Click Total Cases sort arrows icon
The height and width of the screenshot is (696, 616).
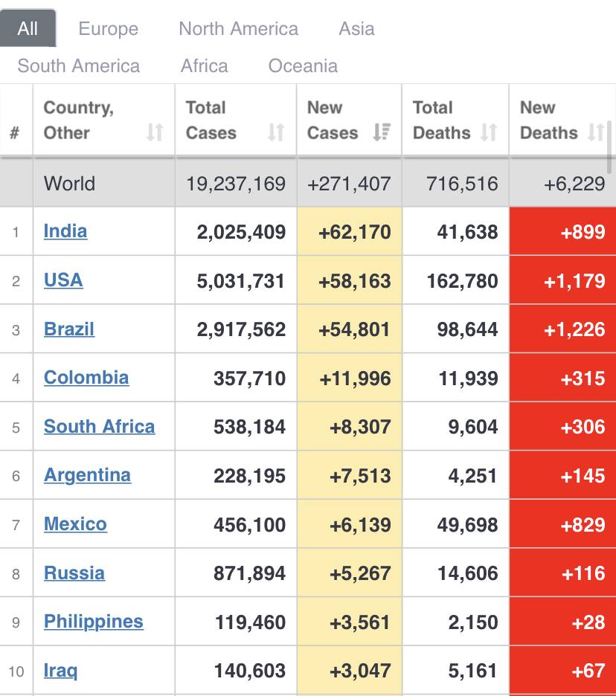point(276,132)
